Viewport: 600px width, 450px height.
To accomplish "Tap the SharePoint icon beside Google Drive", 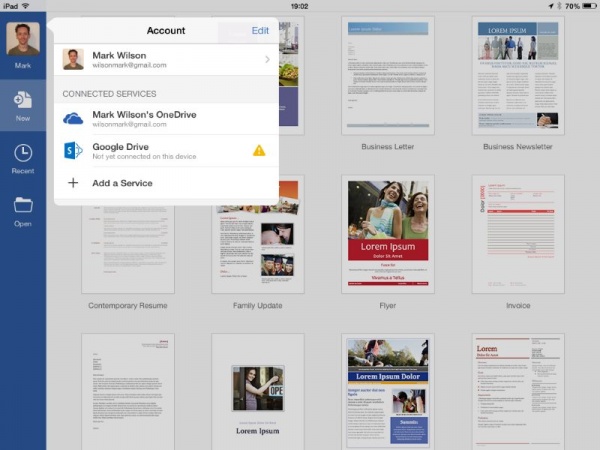I will (x=73, y=151).
